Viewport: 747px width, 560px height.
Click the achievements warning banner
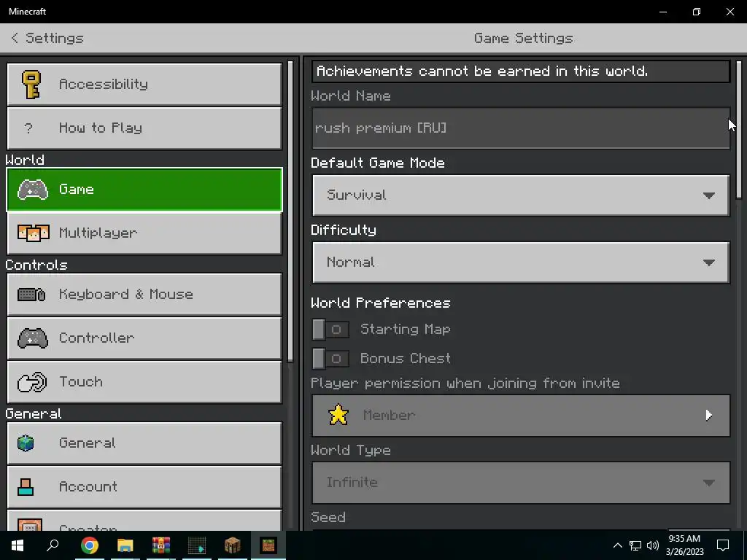coord(521,71)
